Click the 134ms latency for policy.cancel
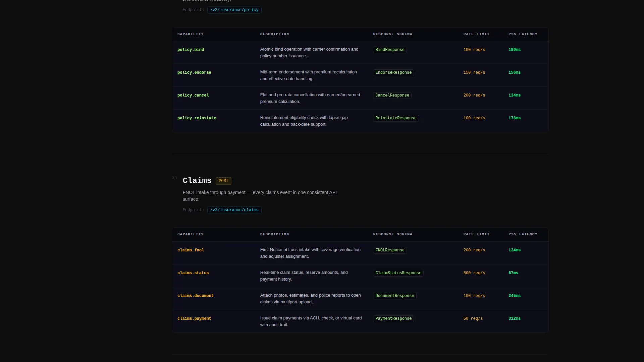 tap(515, 96)
